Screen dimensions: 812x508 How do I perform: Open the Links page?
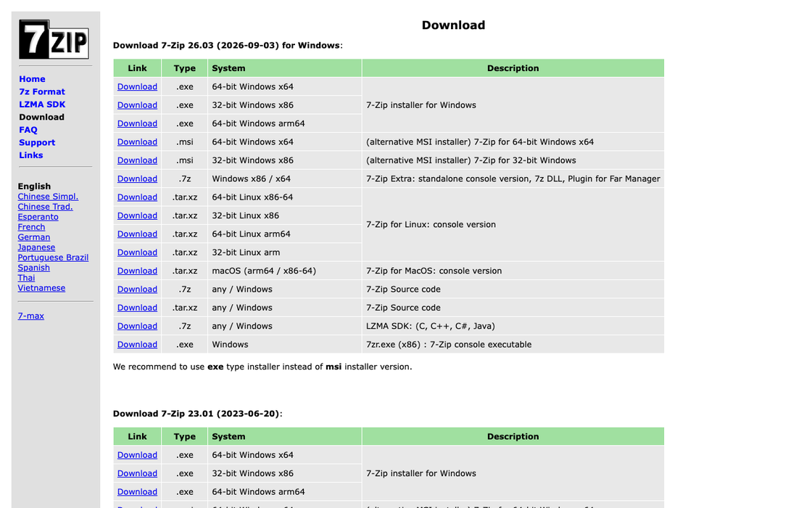[x=31, y=155]
